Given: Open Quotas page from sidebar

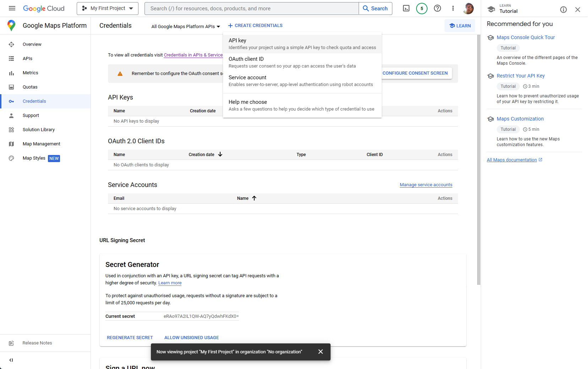Looking at the screenshot, I should click(x=45, y=87).
